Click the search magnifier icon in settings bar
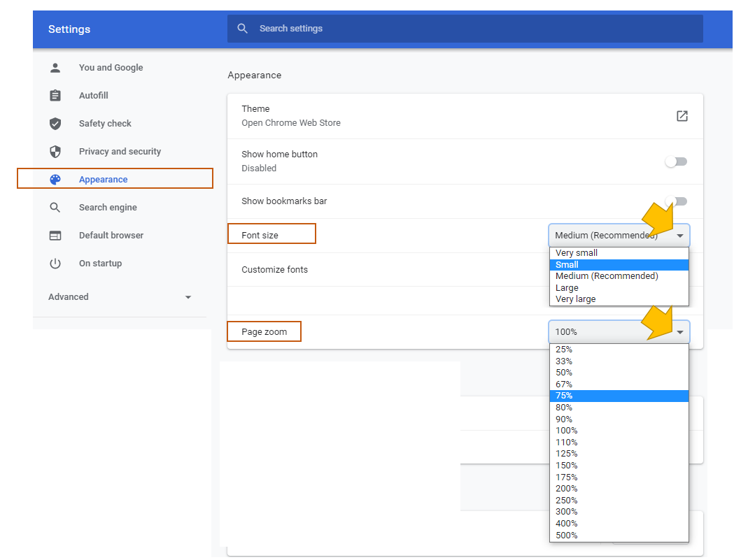Screen dimensions: 741x560 (x=243, y=29)
